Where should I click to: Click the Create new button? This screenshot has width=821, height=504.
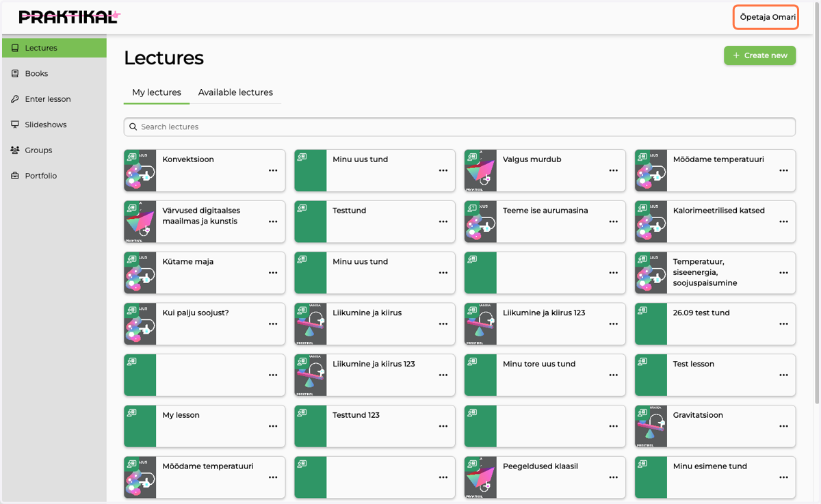coord(759,55)
